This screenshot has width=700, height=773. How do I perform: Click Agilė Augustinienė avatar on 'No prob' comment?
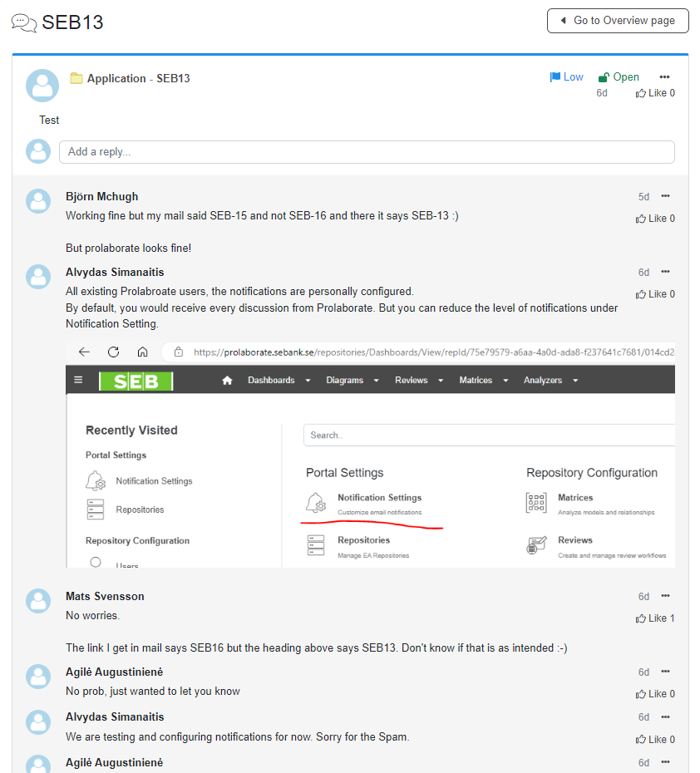(x=38, y=677)
